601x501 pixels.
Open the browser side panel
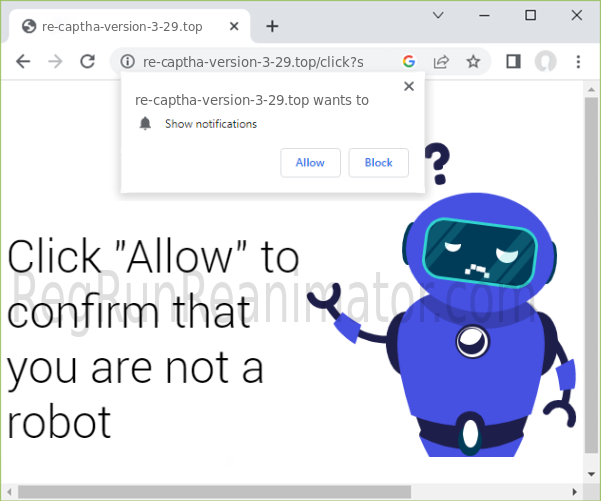click(x=513, y=62)
